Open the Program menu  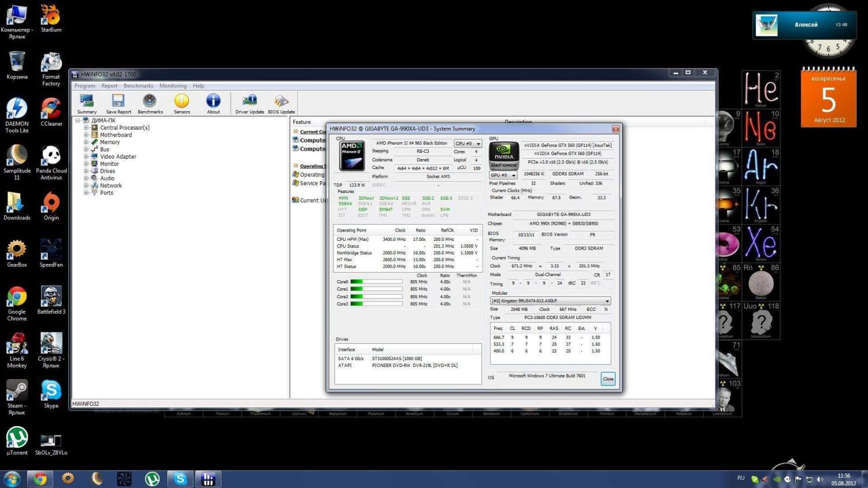(x=84, y=86)
